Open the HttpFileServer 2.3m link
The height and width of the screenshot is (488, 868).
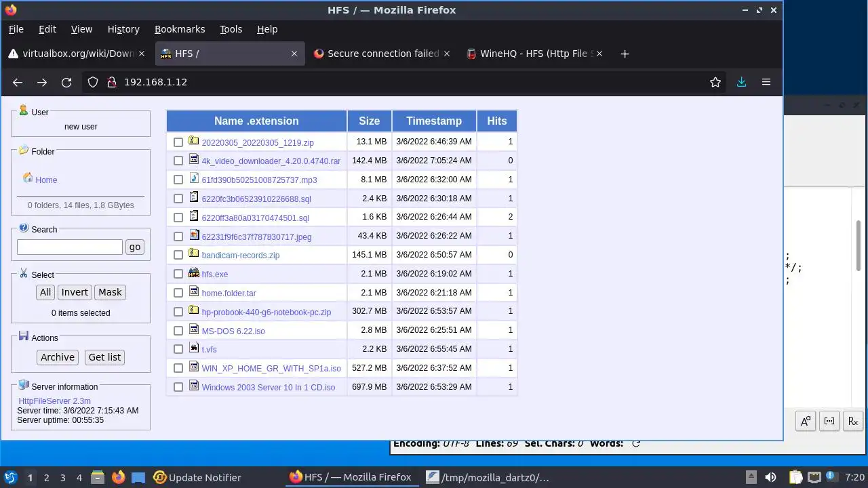click(x=54, y=401)
